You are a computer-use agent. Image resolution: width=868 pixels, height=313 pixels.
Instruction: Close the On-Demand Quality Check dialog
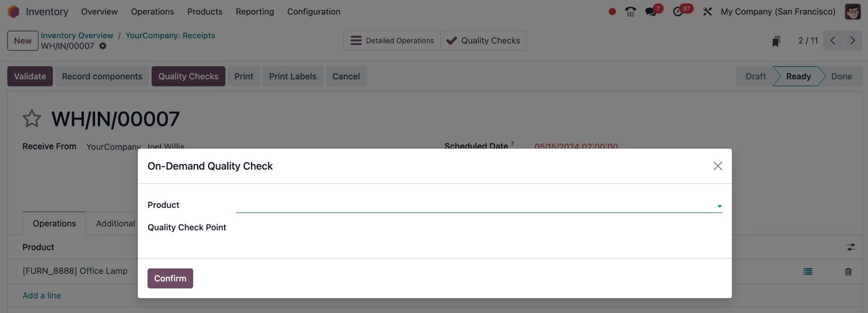pos(717,166)
